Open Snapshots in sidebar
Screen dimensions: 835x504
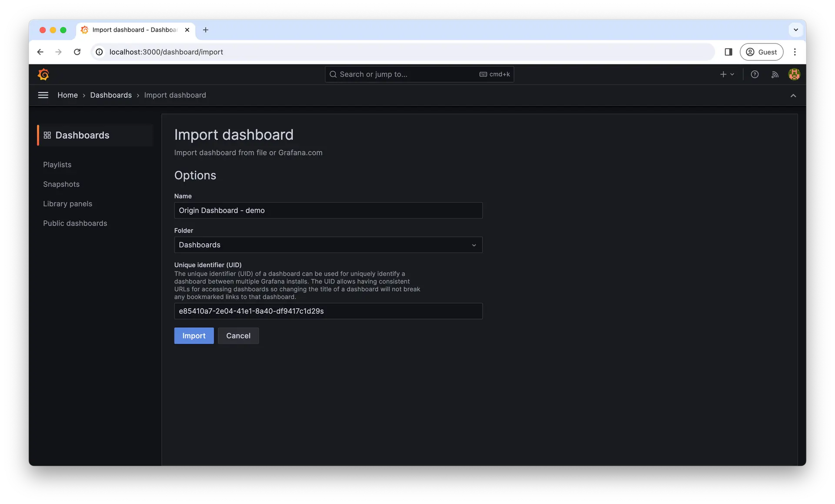[x=61, y=184]
